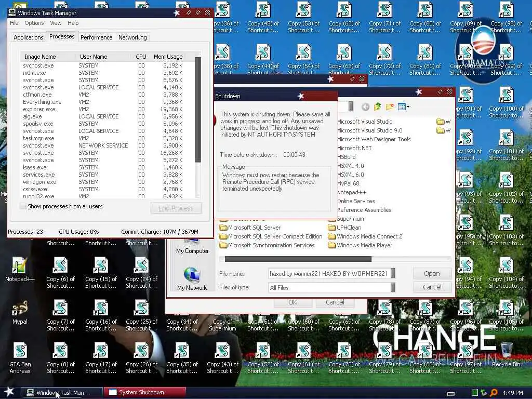Open Task Manager File menu

(x=14, y=23)
